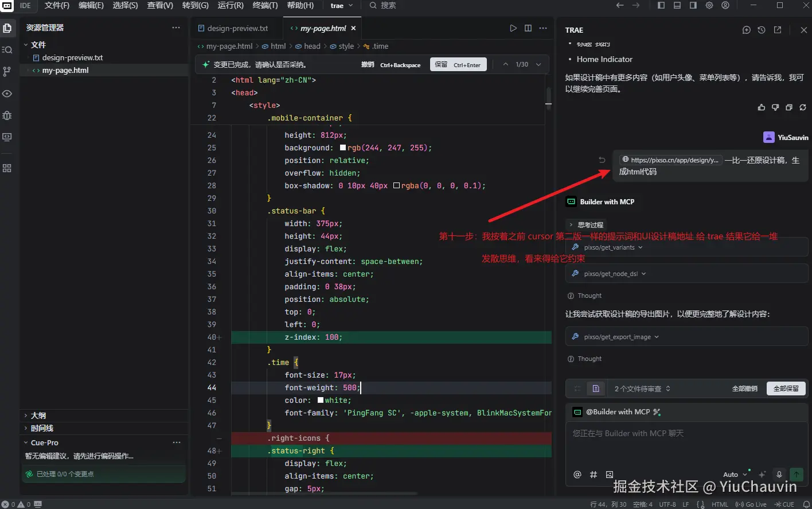Expand the 思考过程 thinking section
This screenshot has width=812, height=509.
pos(585,225)
